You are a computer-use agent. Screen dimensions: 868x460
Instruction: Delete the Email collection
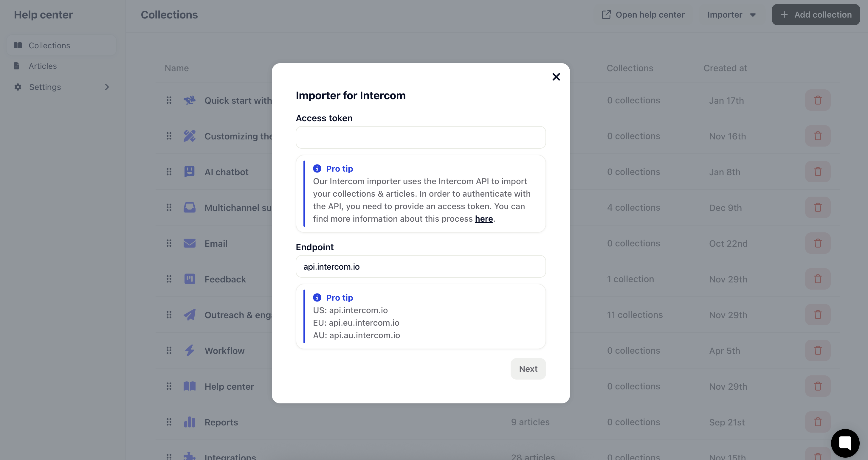(818, 243)
